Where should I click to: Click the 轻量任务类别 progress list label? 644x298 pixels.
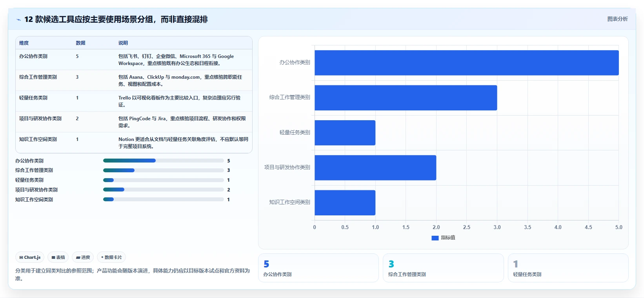(x=29, y=180)
